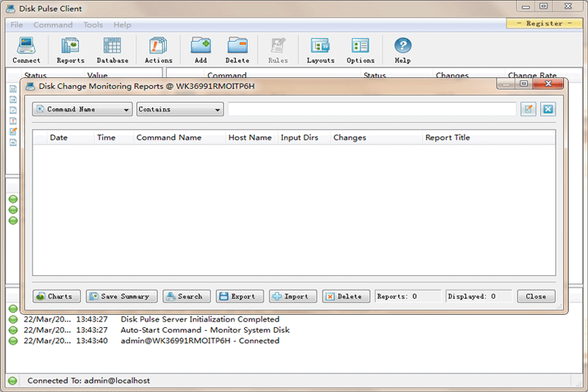Viewport: 588px width, 392px height.
Task: Click the Save Summary button
Action: (121, 296)
